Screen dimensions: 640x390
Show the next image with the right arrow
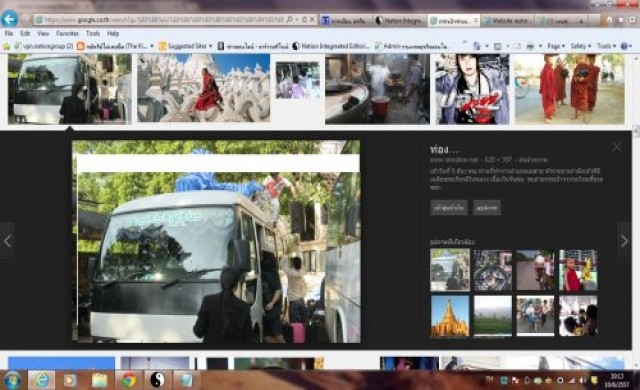[x=624, y=241]
